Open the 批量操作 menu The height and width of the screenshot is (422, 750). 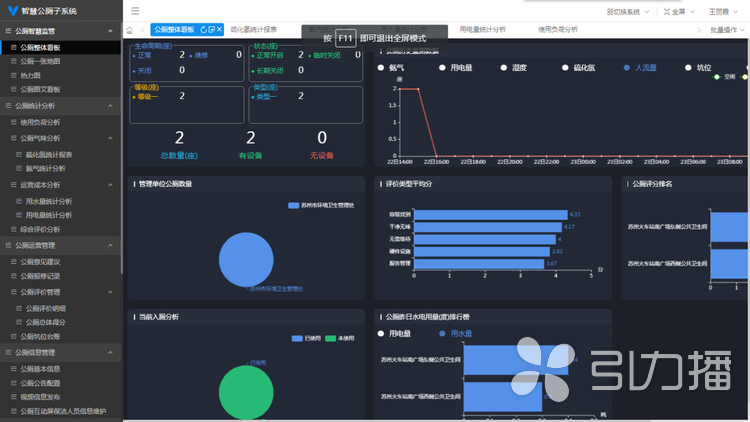726,30
